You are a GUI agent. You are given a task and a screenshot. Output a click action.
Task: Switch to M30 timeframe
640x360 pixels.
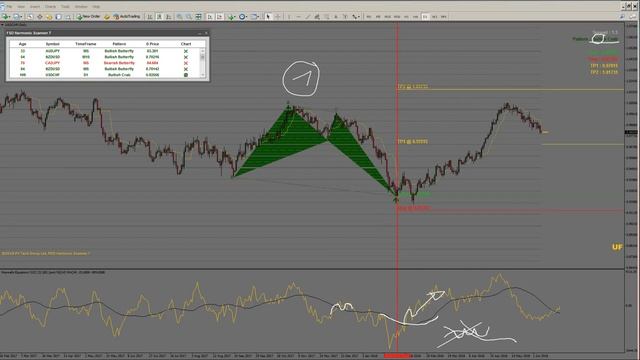pos(397,17)
